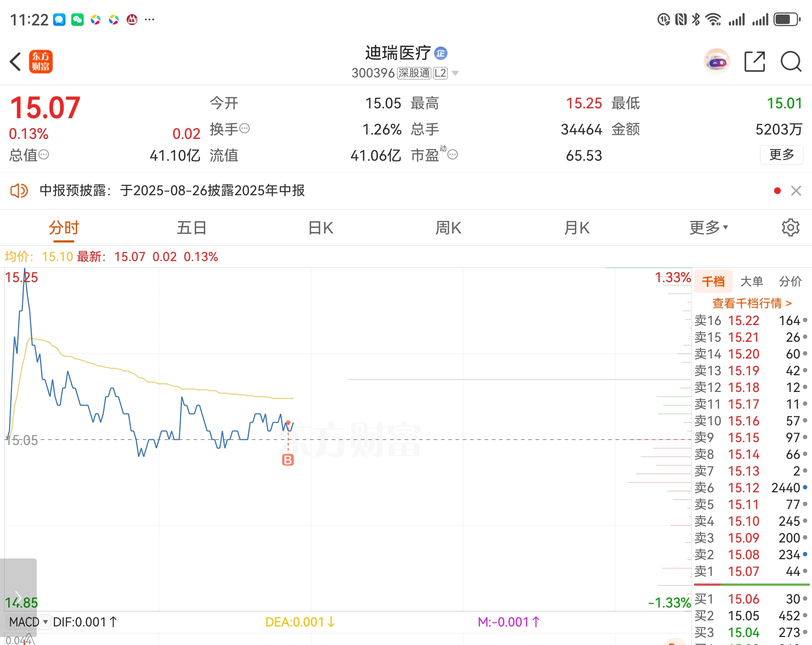The width and height of the screenshot is (812, 645).
Task: Tap the 市盈 info icon
Action: pyautogui.click(x=453, y=154)
